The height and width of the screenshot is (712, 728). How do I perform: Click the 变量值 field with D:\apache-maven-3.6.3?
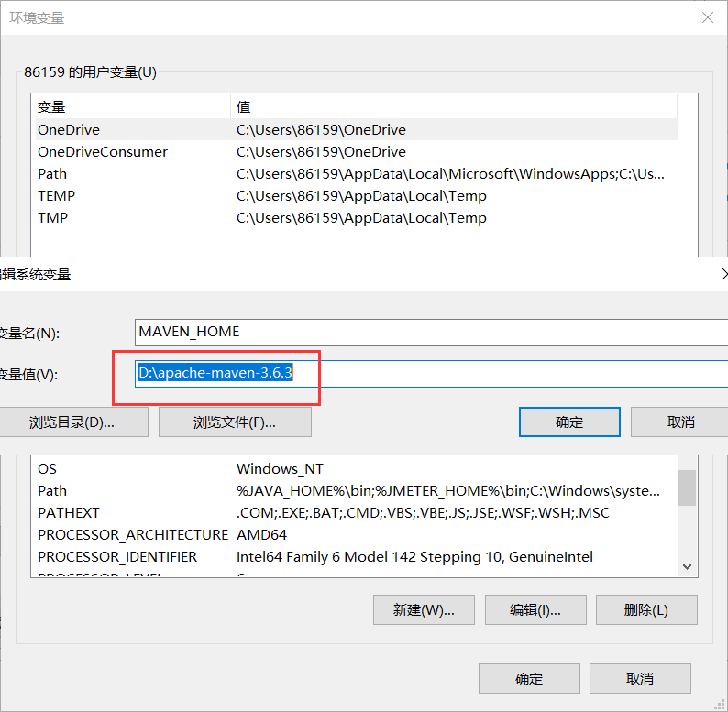[431, 374]
